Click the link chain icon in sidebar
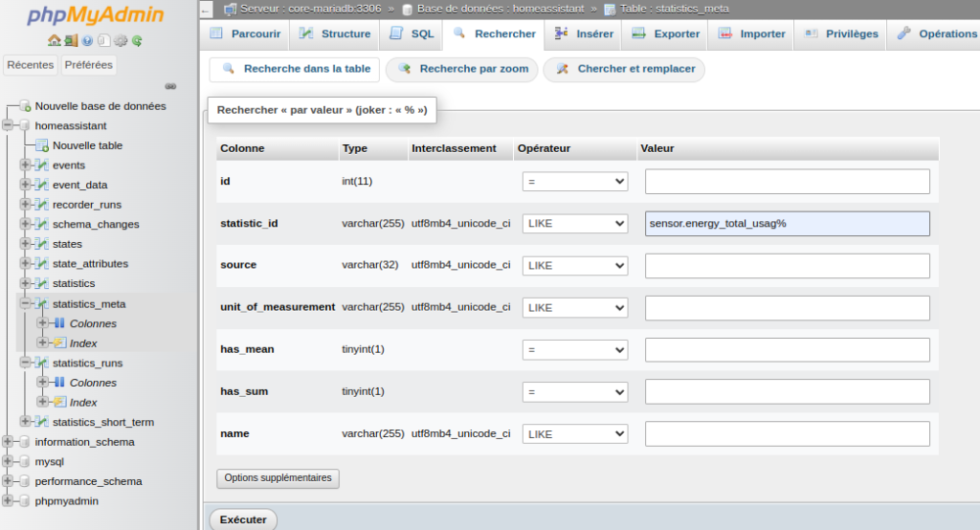The height and width of the screenshot is (530, 980). [170, 86]
